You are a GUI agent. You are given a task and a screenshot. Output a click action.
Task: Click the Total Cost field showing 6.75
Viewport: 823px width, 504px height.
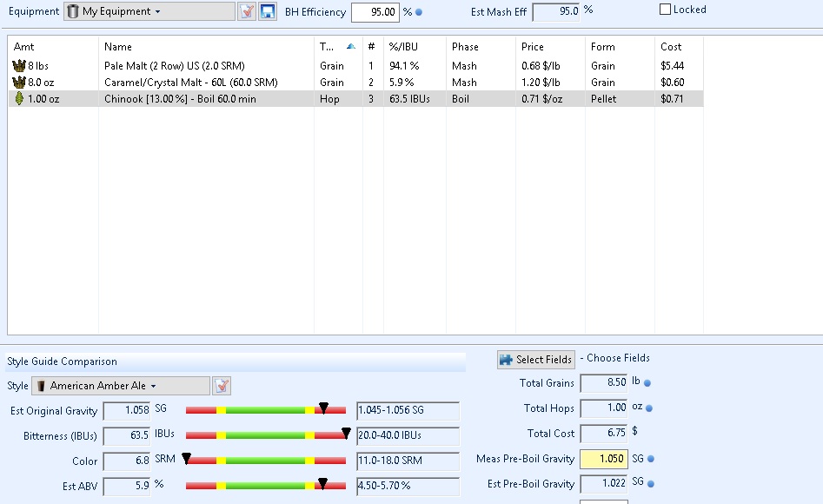(604, 433)
